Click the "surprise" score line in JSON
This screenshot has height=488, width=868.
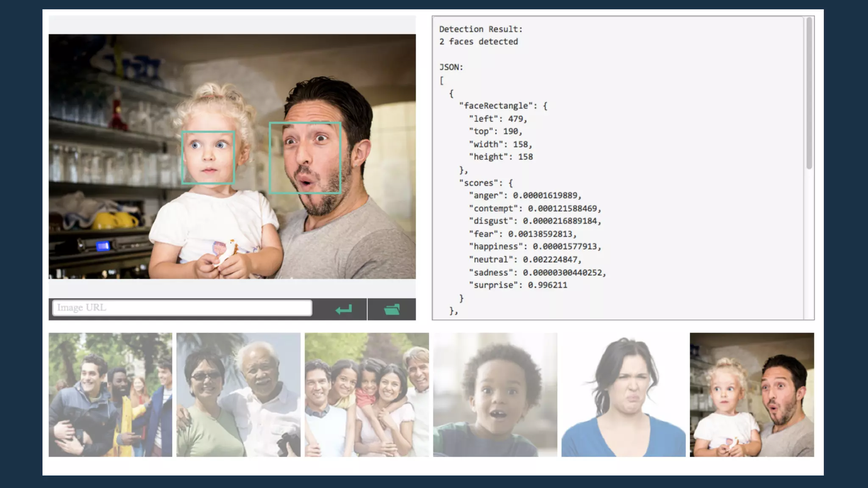tap(518, 285)
